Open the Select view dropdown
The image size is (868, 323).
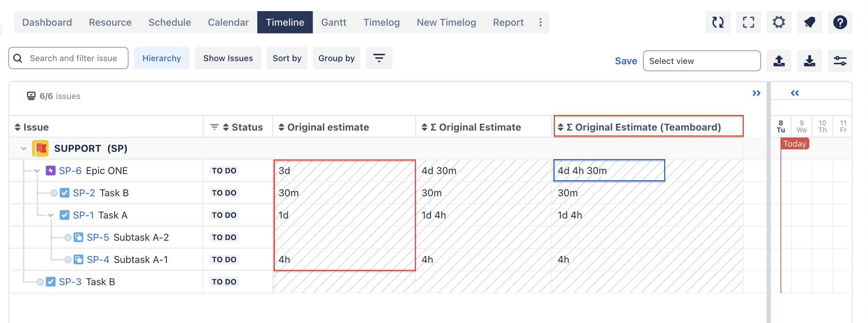701,61
